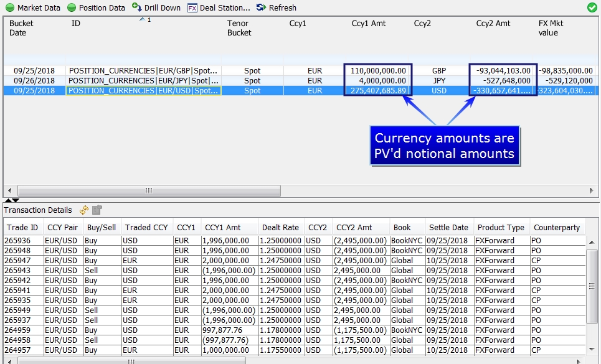
Task: Click right arrow of transactions horizontal scrollbar
Action: [x=579, y=361]
